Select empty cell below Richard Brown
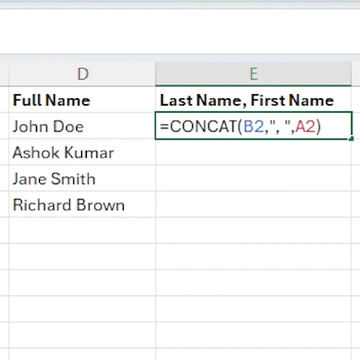Viewport: 360px width, 360px height. pos(82,230)
